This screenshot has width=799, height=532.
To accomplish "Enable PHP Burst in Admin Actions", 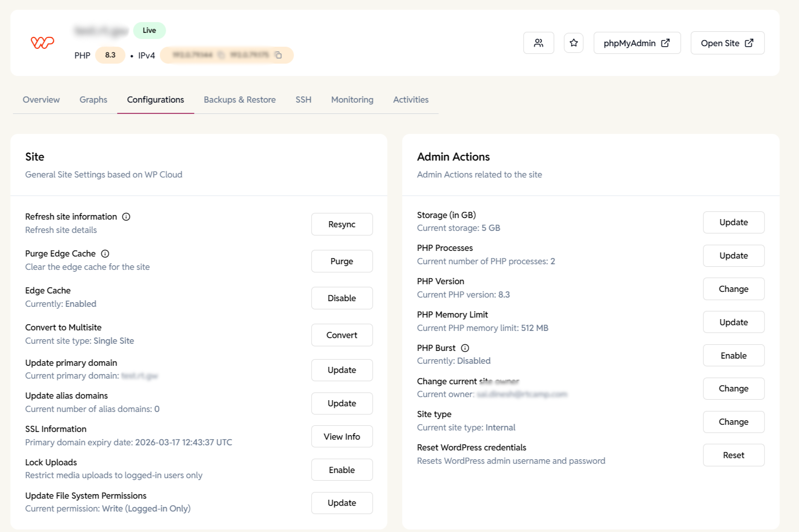I will pyautogui.click(x=733, y=355).
